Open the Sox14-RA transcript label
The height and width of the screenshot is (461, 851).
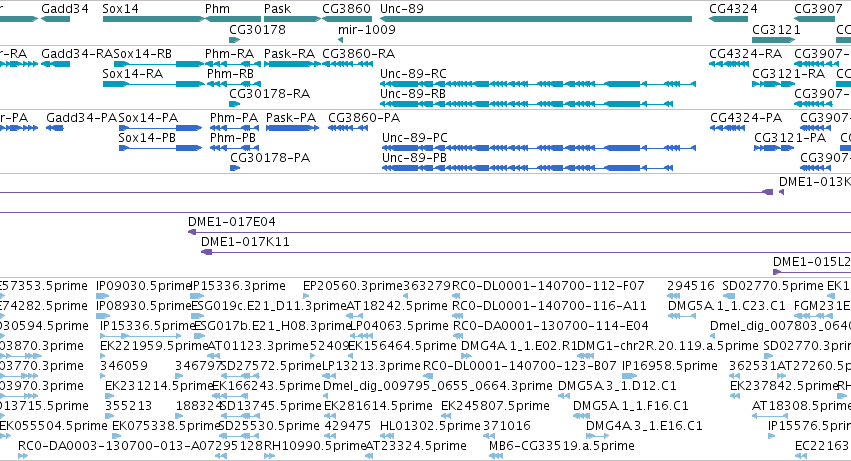(132, 74)
